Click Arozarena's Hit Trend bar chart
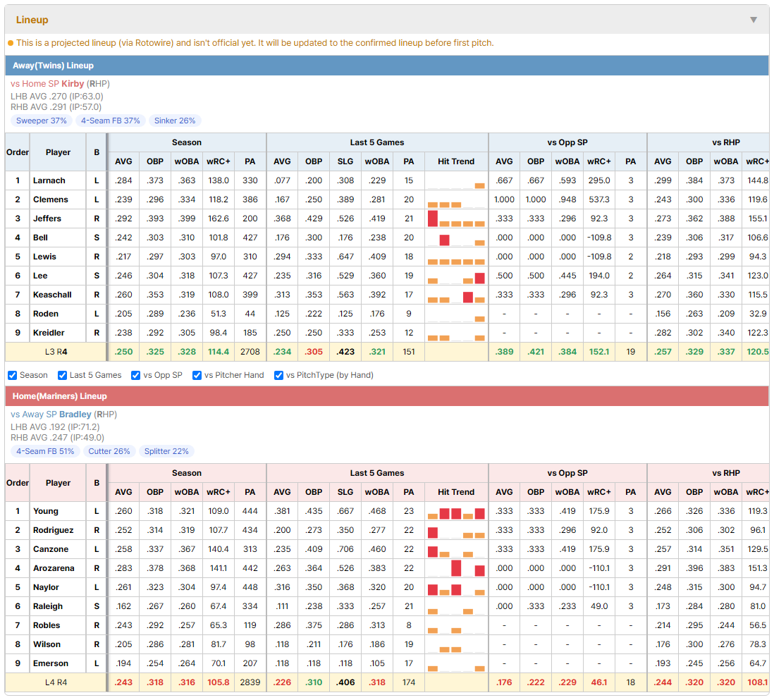The height and width of the screenshot is (700, 774). 456,568
